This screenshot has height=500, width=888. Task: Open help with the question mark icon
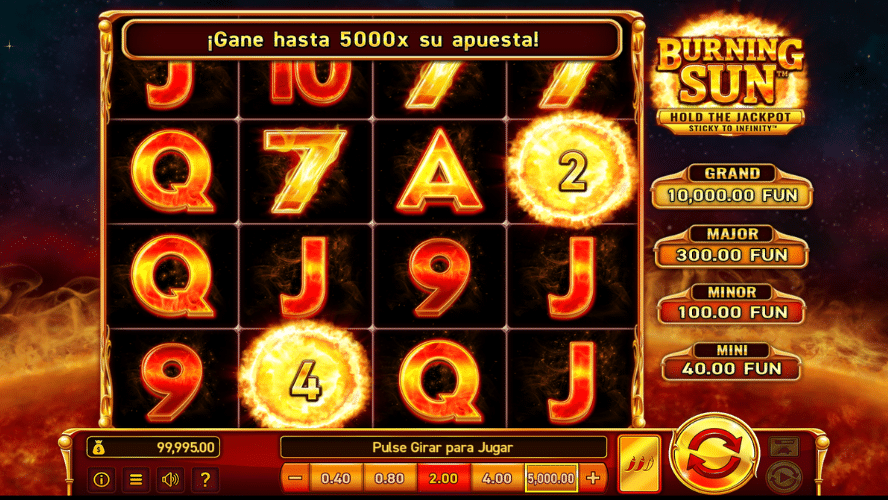[x=205, y=480]
